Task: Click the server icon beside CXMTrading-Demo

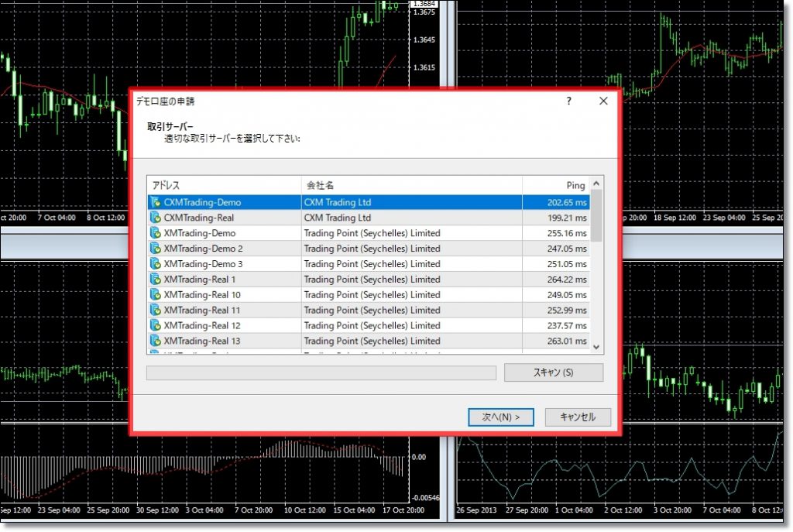Action: point(155,202)
